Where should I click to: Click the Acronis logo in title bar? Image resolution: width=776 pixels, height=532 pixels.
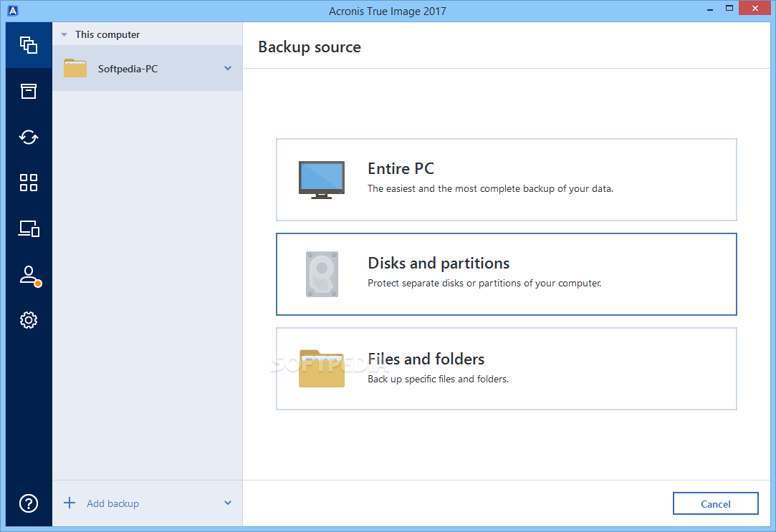click(x=13, y=11)
